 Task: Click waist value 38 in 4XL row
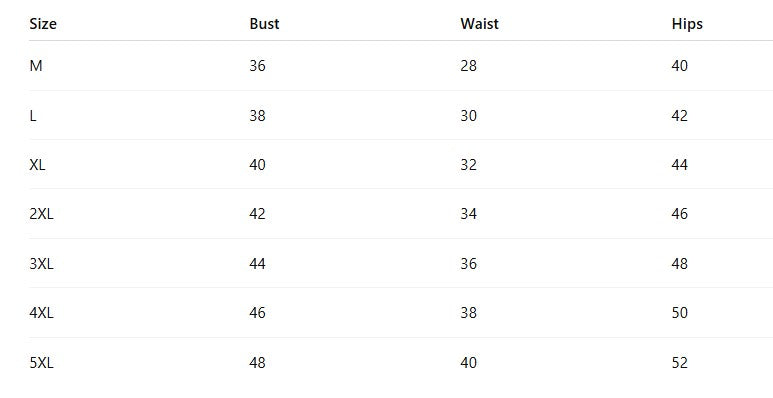pos(468,313)
